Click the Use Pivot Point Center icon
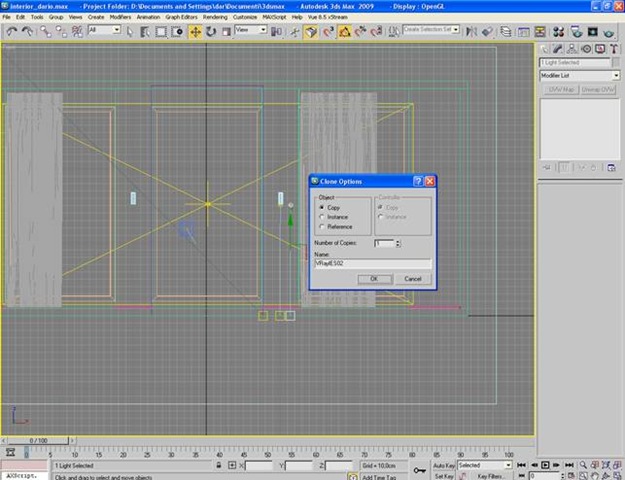 [x=276, y=32]
